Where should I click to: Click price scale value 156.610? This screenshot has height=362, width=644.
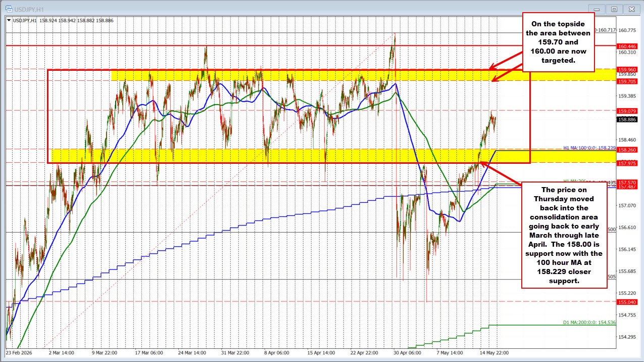(626, 228)
